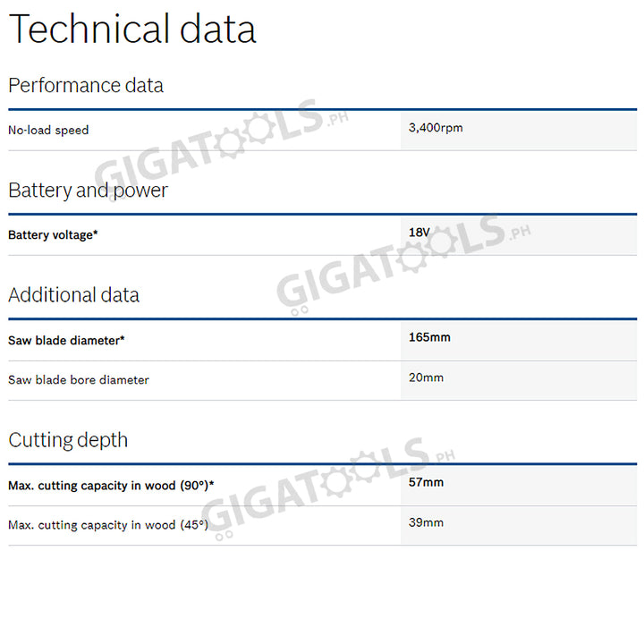Screen dimensions: 644x644
Task: Click the Saw blade bore diameter label
Action: click(79, 380)
